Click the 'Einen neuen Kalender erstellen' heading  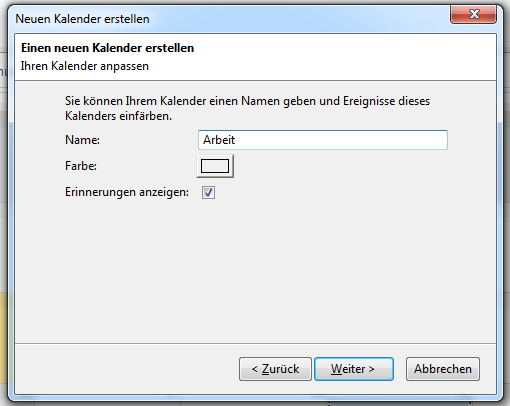(107, 48)
